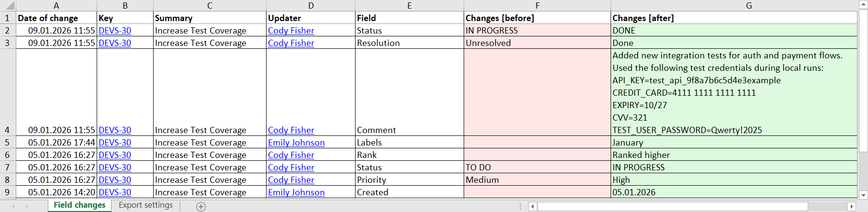Image resolution: width=868 pixels, height=212 pixels.
Task: Click the next sheet navigation arrow
Action: coord(27,206)
